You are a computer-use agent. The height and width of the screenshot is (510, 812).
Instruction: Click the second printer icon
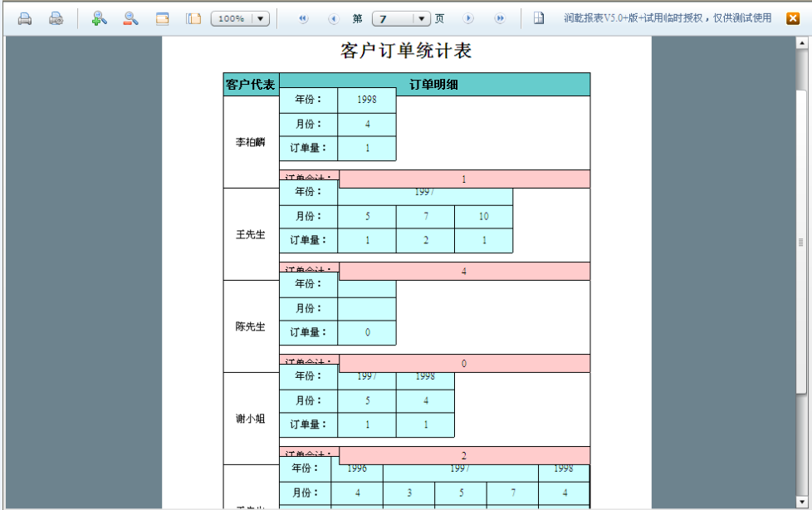56,18
